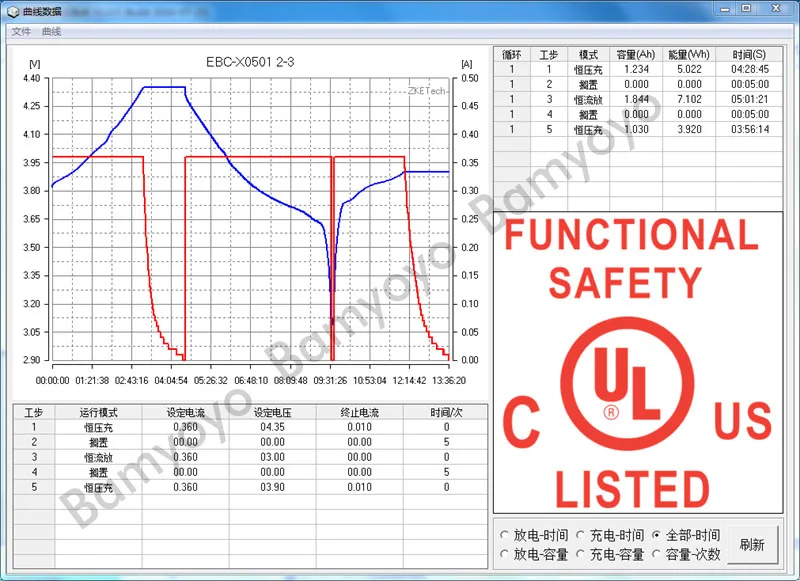Select the 容量-次数 radio option
This screenshot has width=800, height=581.
tap(686, 554)
